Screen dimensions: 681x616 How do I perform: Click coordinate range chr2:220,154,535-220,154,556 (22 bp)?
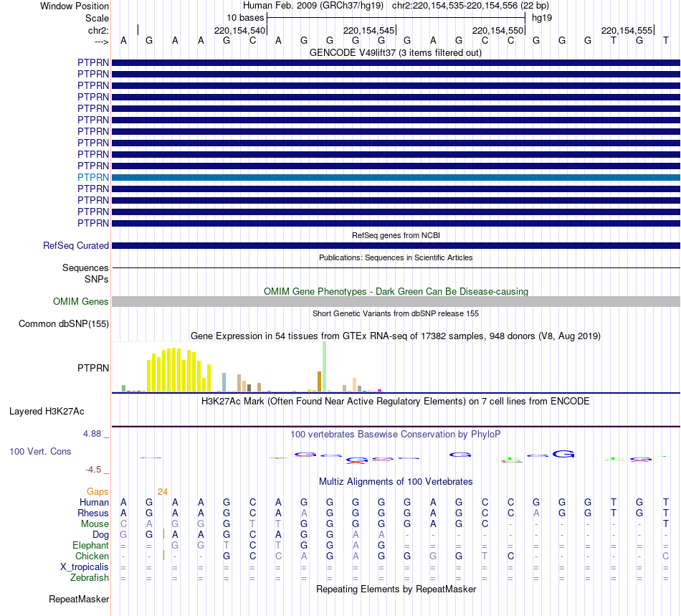tap(470, 6)
